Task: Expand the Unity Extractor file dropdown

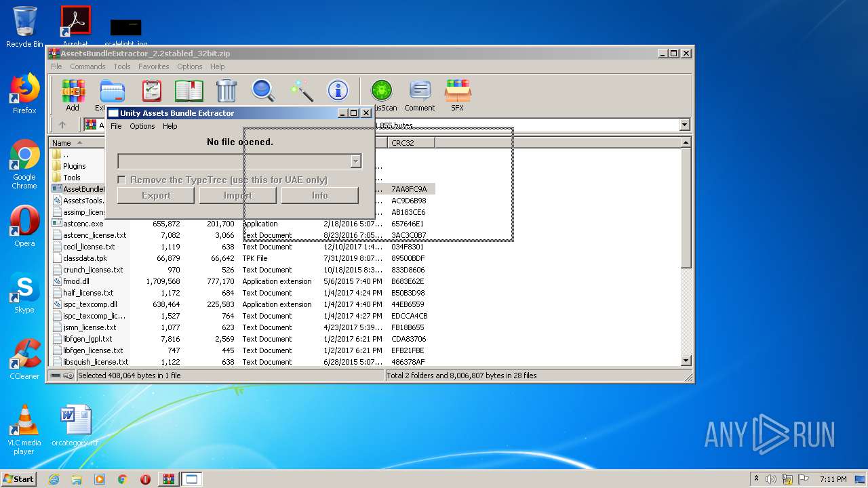Action: [355, 161]
